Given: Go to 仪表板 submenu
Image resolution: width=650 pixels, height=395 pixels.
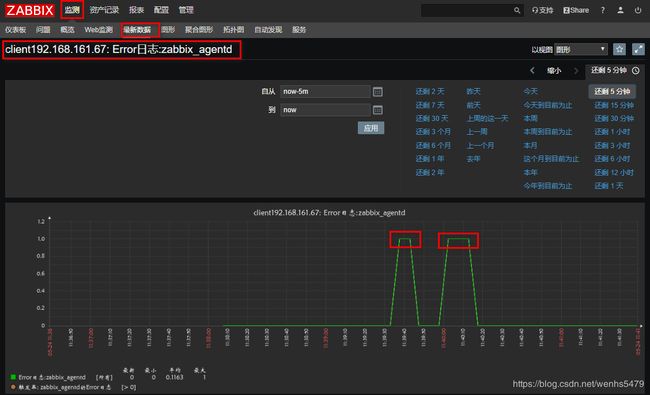Looking at the screenshot, I should point(16,29).
